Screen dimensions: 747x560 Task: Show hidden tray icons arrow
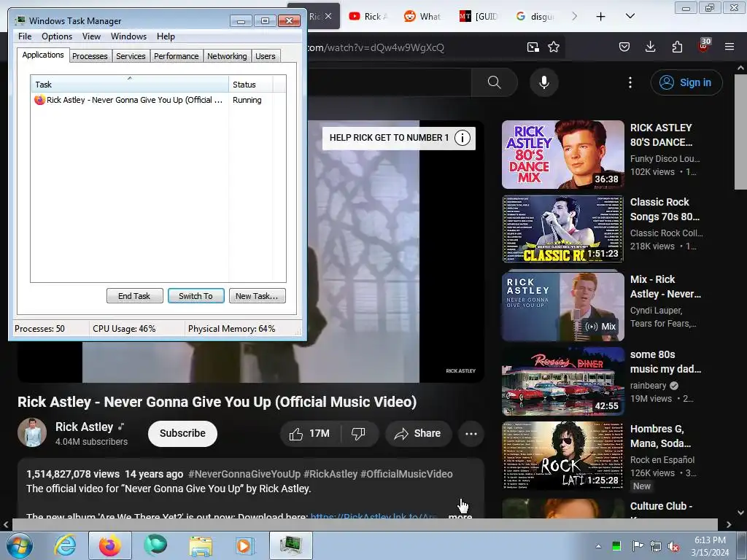point(598,546)
